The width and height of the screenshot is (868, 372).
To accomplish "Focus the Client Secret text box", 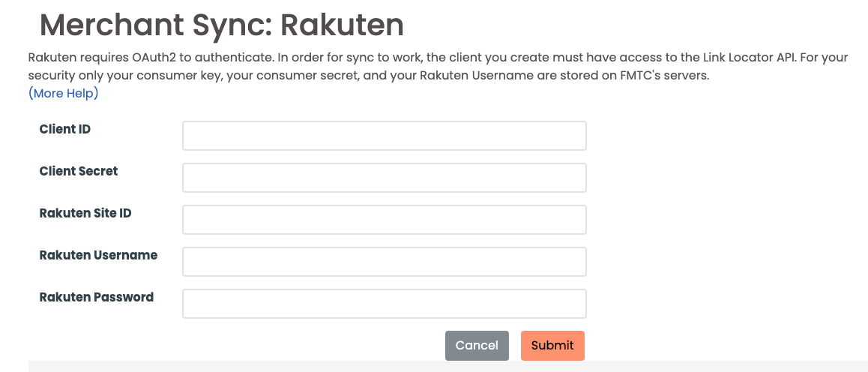I will click(384, 178).
